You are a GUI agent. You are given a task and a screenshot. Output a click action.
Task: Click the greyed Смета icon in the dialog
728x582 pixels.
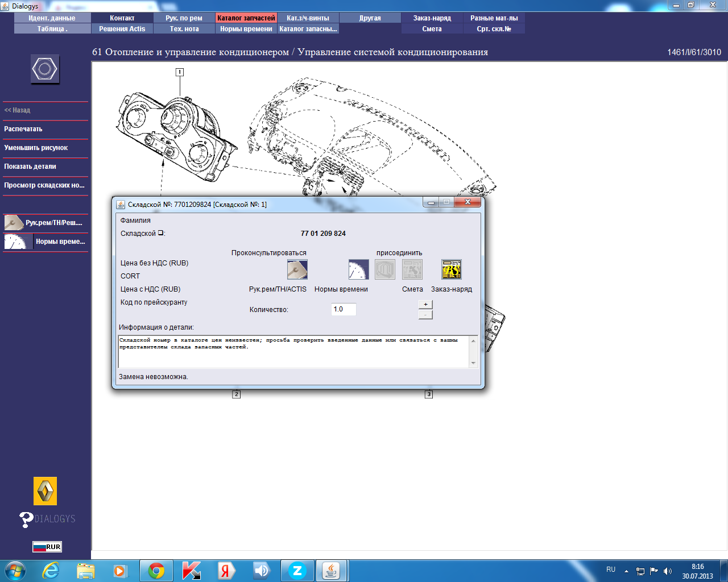tap(412, 269)
